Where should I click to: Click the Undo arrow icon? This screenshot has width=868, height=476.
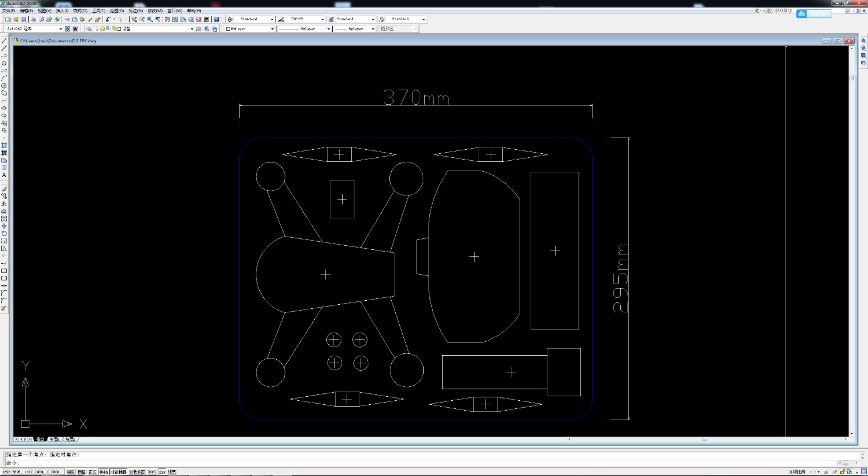click(x=108, y=19)
